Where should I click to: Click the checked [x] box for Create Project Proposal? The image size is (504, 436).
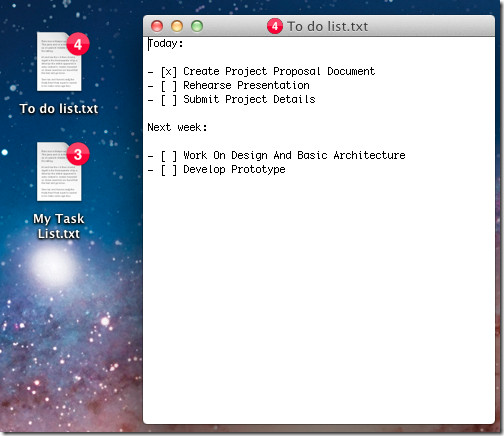(169, 72)
